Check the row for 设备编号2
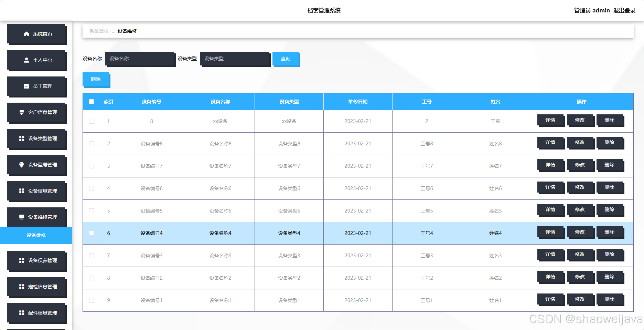Image resolution: width=644 pixels, height=330 pixels. (x=92, y=278)
